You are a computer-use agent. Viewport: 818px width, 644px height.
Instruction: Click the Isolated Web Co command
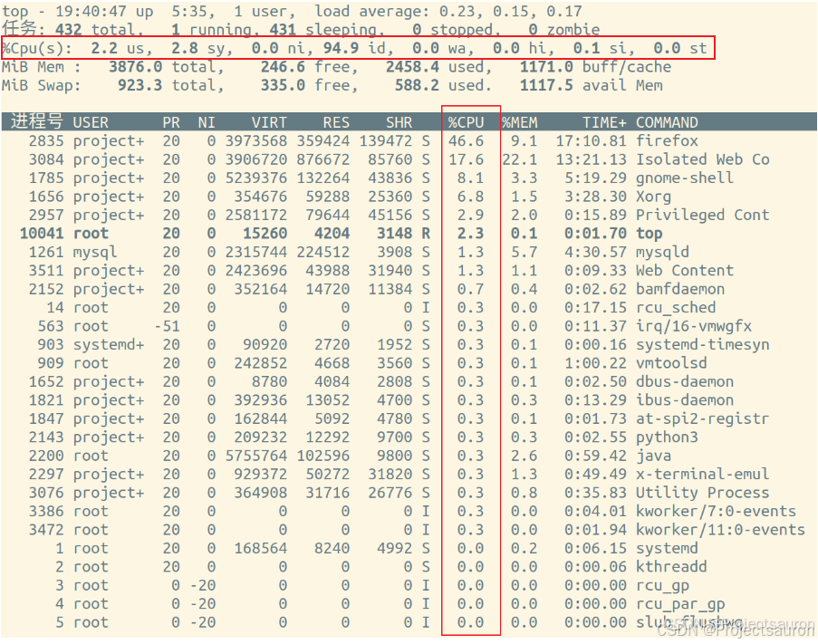703,159
